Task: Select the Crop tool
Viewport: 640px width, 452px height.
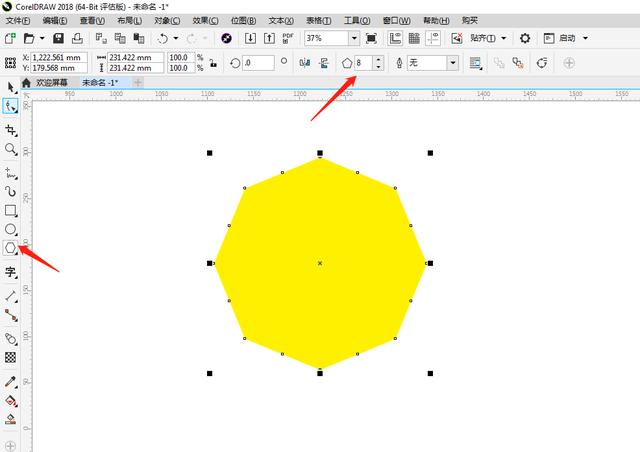Action: (x=10, y=130)
